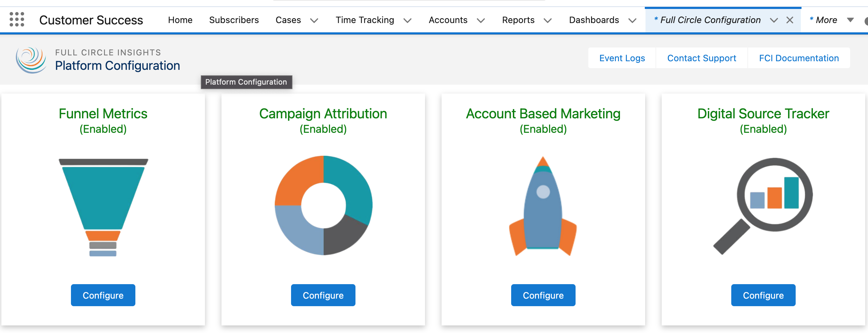Open the Subscribers tab
This screenshot has height=333, width=868.
[234, 20]
